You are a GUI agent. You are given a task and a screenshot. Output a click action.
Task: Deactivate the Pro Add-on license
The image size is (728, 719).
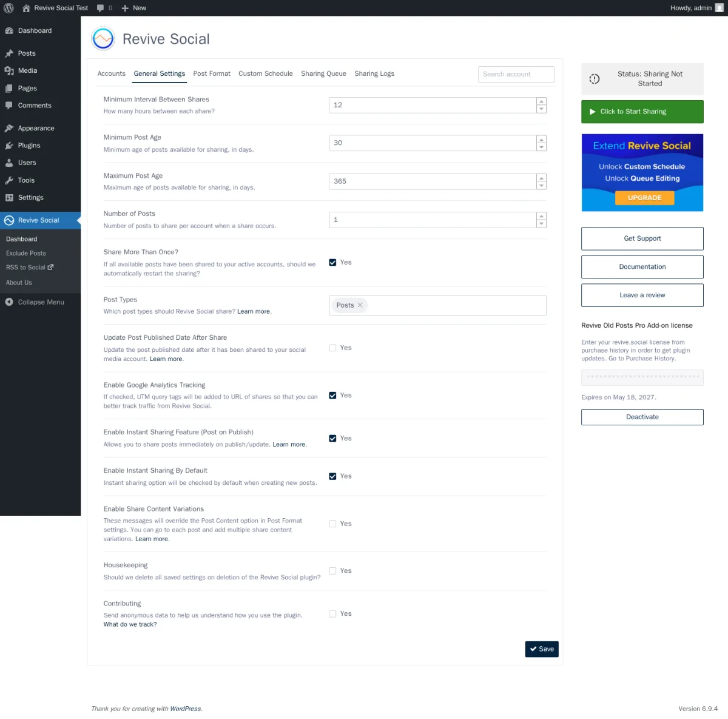642,417
